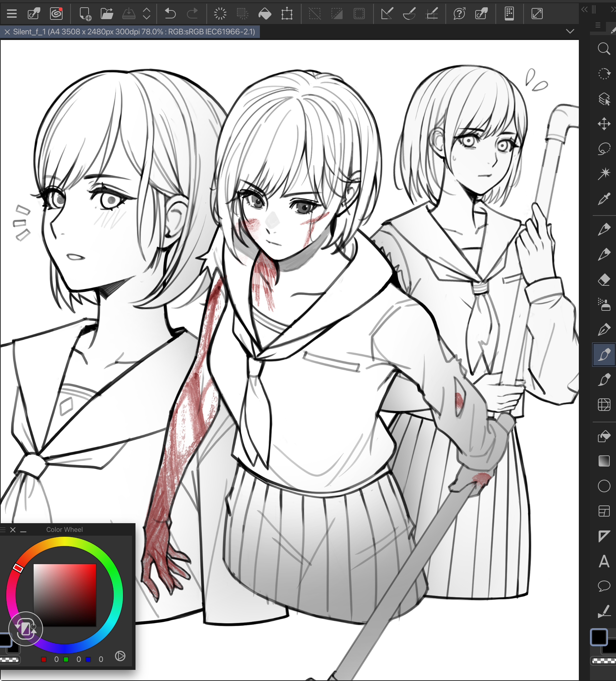Open the Color Wheel panel menu
The image size is (616, 681).
point(3,530)
